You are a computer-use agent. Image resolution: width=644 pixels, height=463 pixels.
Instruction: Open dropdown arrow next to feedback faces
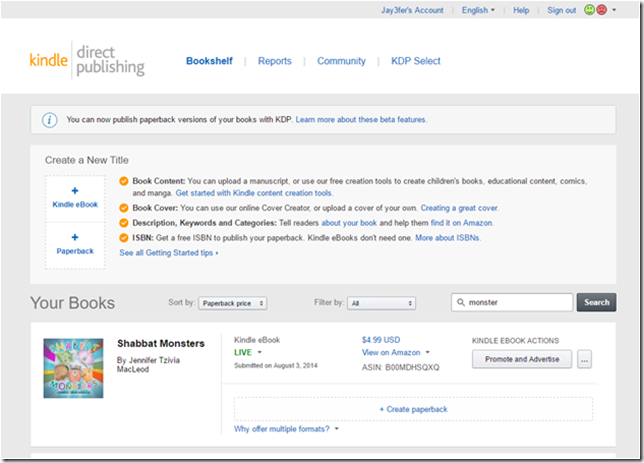pyautogui.click(x=614, y=10)
